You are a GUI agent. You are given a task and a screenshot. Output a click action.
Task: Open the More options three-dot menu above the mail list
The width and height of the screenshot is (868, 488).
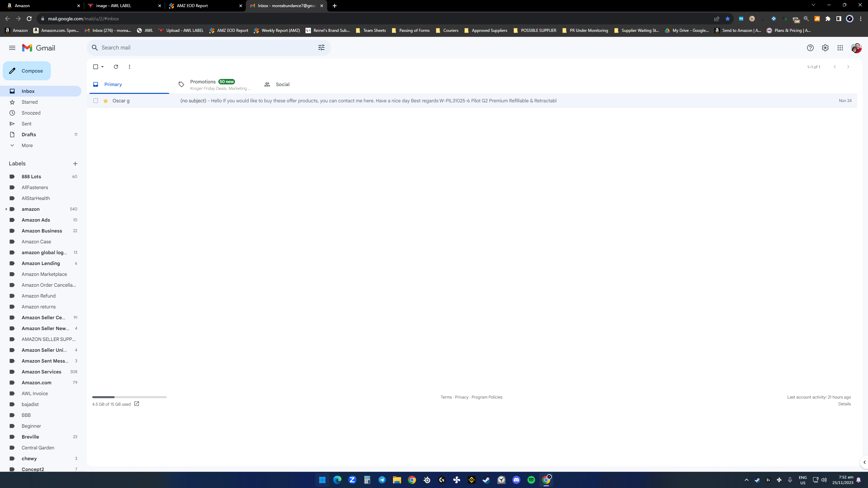click(130, 67)
